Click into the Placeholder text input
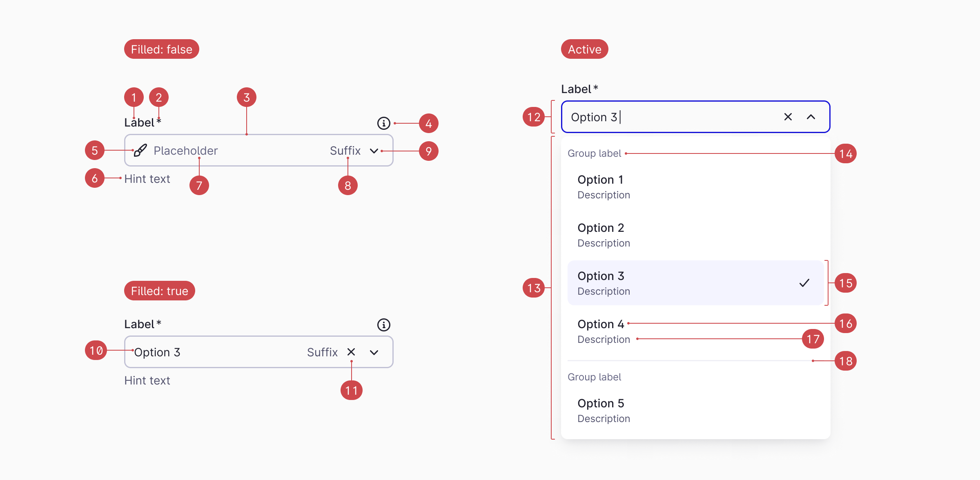Screen dimensions: 980x480 pyautogui.click(x=237, y=151)
